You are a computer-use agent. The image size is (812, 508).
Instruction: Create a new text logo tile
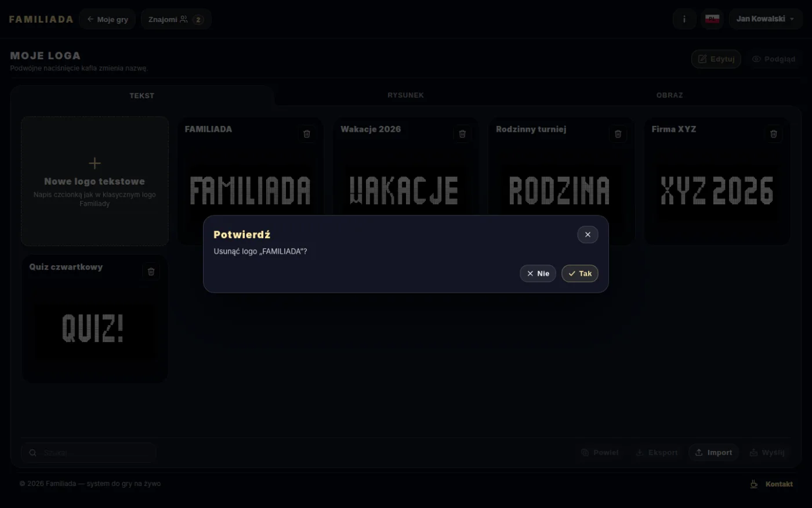[95, 181]
